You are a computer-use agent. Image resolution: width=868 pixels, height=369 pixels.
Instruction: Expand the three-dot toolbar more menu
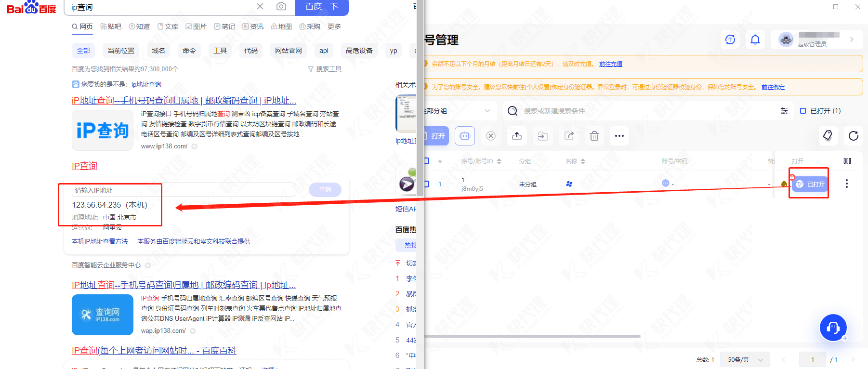click(619, 136)
